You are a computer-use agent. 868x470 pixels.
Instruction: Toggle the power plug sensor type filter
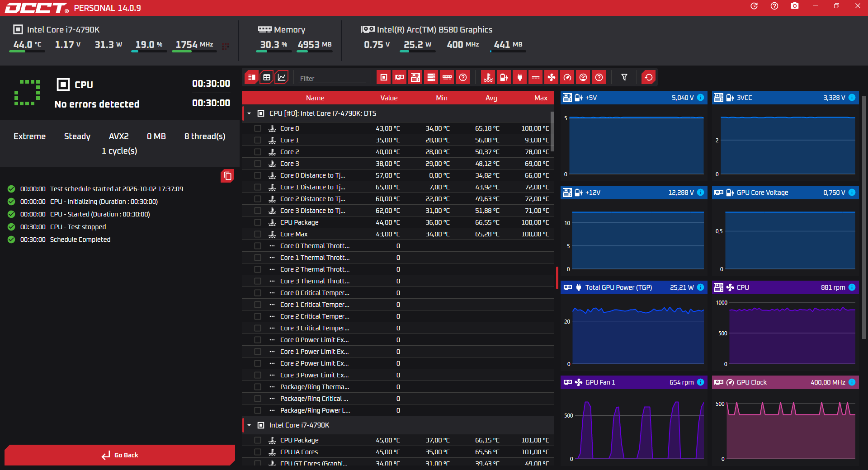[520, 77]
